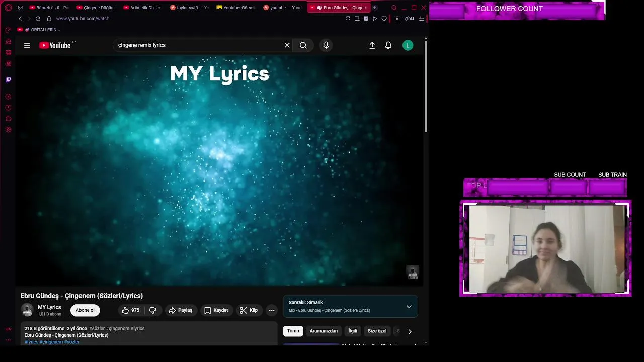This screenshot has width=644, height=362.
Task: Click the site padlock icon
Action: (x=49, y=19)
